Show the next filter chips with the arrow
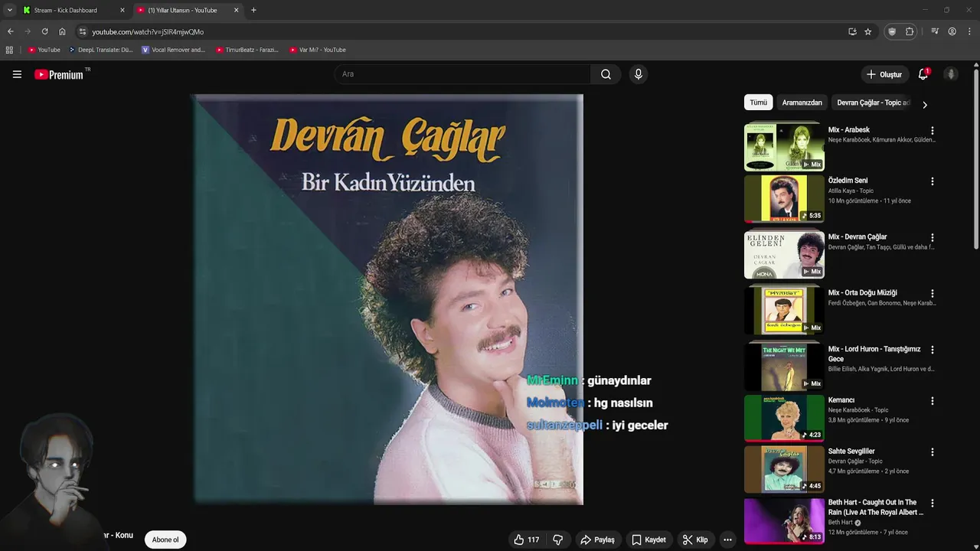The height and width of the screenshot is (551, 980). click(x=924, y=104)
